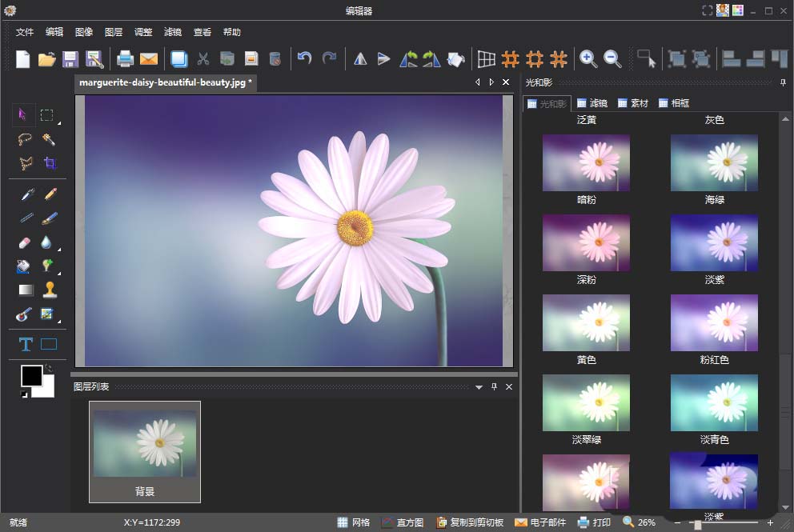Screen dimensions: 794x532
Task: Open the 图层列表 panel dropdown arrow
Action: (x=479, y=387)
